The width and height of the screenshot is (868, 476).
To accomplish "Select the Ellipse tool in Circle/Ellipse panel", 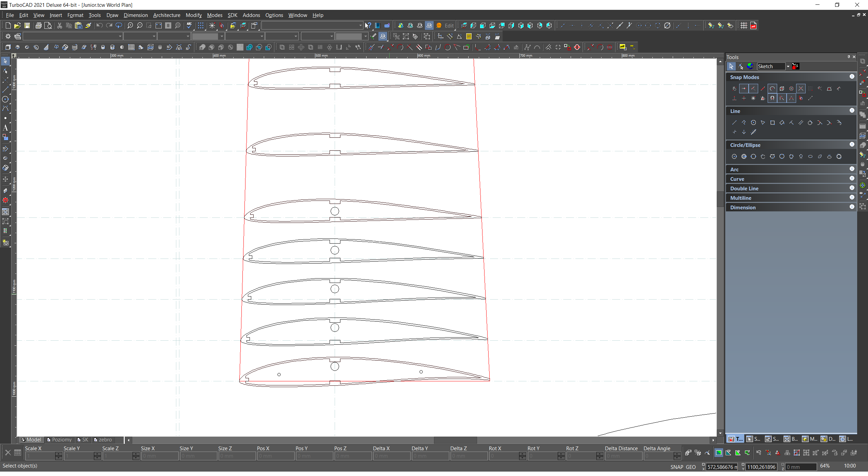I will pos(810,157).
